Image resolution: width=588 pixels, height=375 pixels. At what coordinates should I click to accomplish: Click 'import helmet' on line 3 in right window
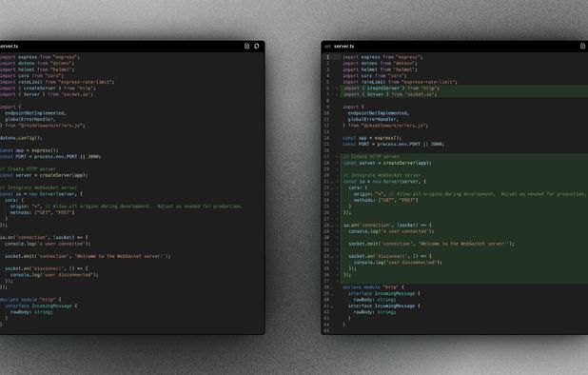pos(381,69)
